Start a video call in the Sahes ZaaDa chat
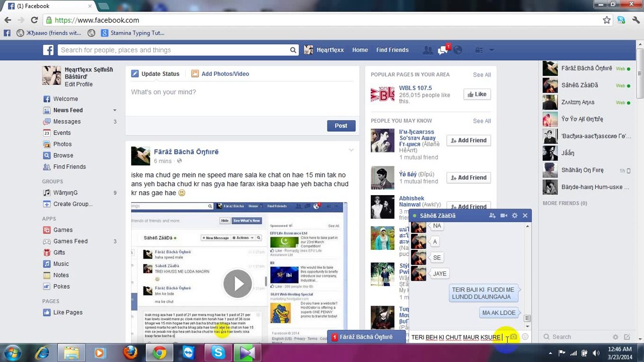Image resolution: width=644 pixels, height=362 pixels. pyautogui.click(x=504, y=216)
